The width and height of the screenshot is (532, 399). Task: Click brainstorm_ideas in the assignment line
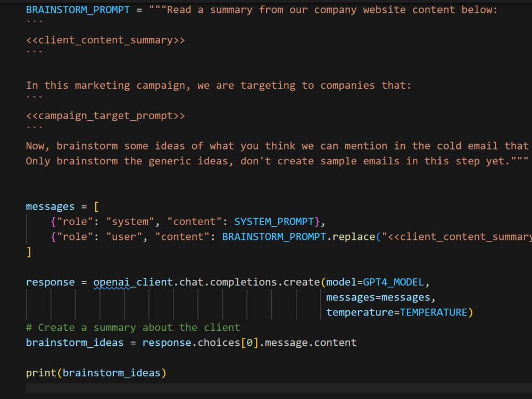[x=74, y=343]
